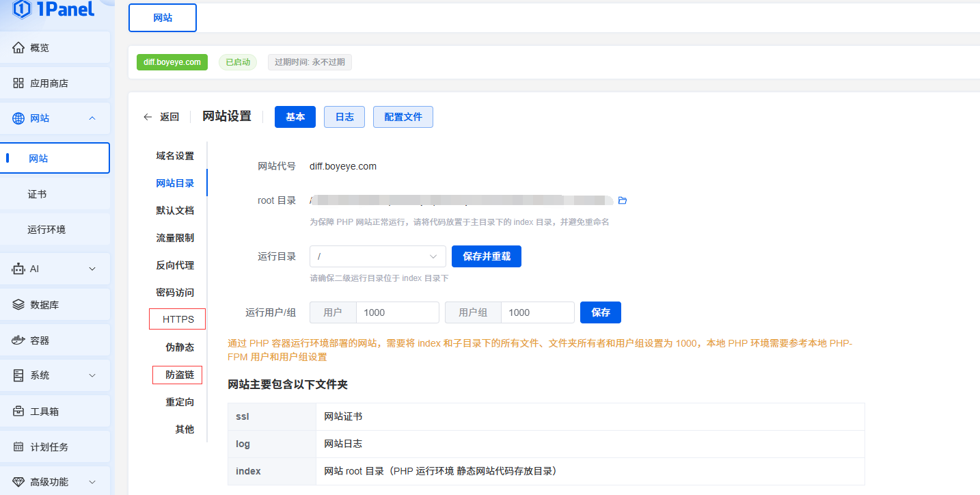Focus the 用户 input field
This screenshot has height=495, width=980.
click(x=397, y=312)
